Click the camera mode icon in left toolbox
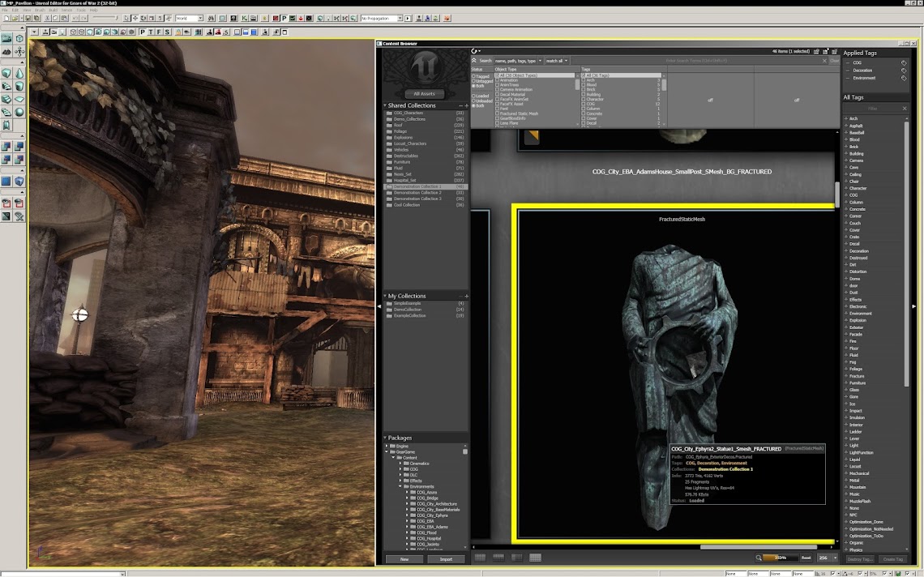Screen dimensions: 924x577 tap(6, 38)
